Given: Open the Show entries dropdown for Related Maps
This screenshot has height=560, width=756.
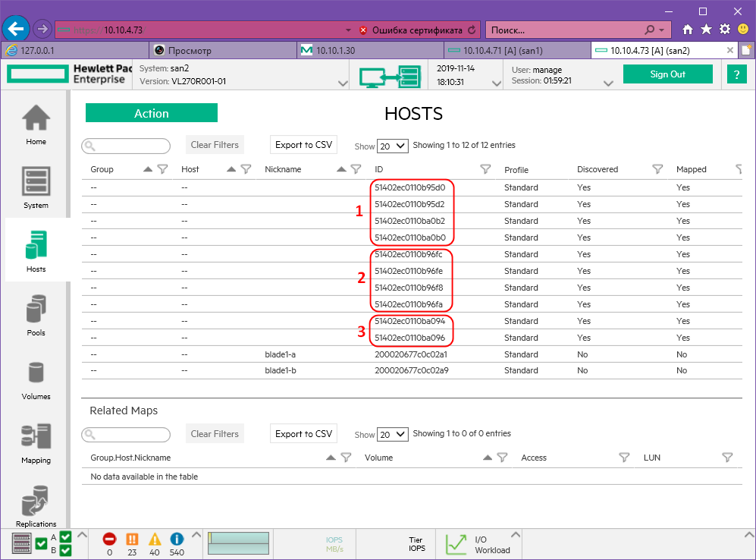Looking at the screenshot, I should (x=393, y=435).
